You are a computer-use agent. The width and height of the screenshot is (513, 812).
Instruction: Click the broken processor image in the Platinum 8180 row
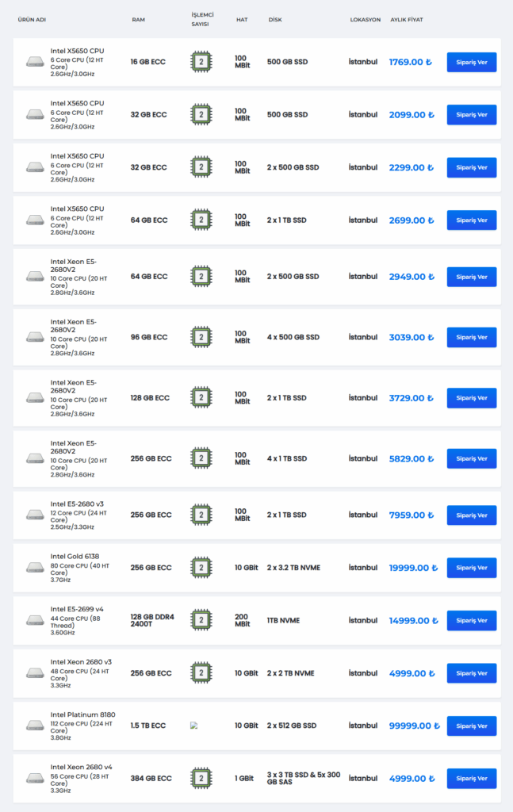(194, 726)
